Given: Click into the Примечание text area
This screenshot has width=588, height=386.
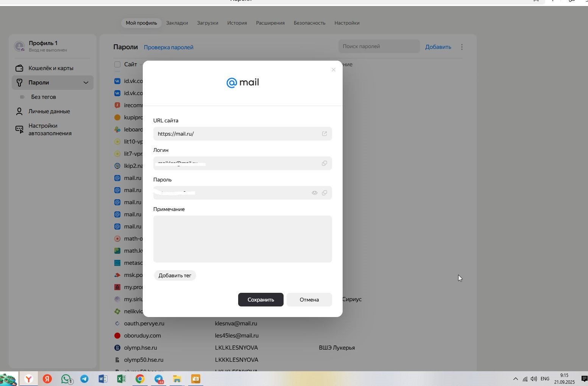Looking at the screenshot, I should [x=242, y=239].
